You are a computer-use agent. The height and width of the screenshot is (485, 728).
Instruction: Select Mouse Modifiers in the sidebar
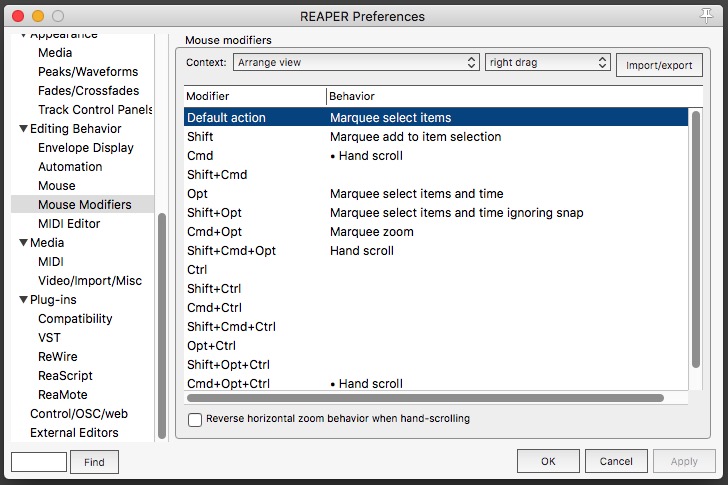click(x=84, y=205)
